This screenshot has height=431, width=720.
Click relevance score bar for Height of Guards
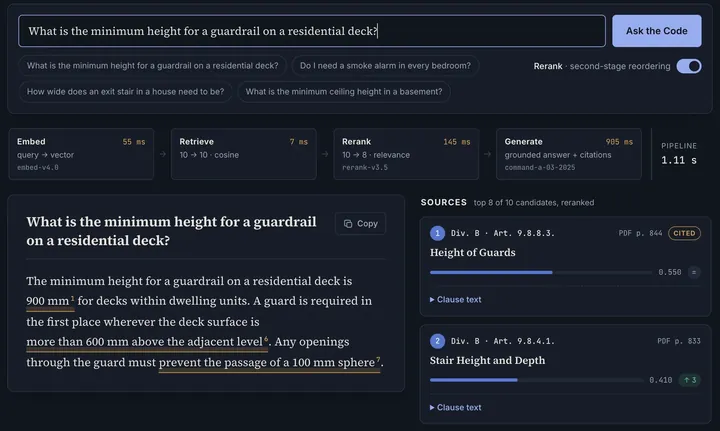coord(541,272)
